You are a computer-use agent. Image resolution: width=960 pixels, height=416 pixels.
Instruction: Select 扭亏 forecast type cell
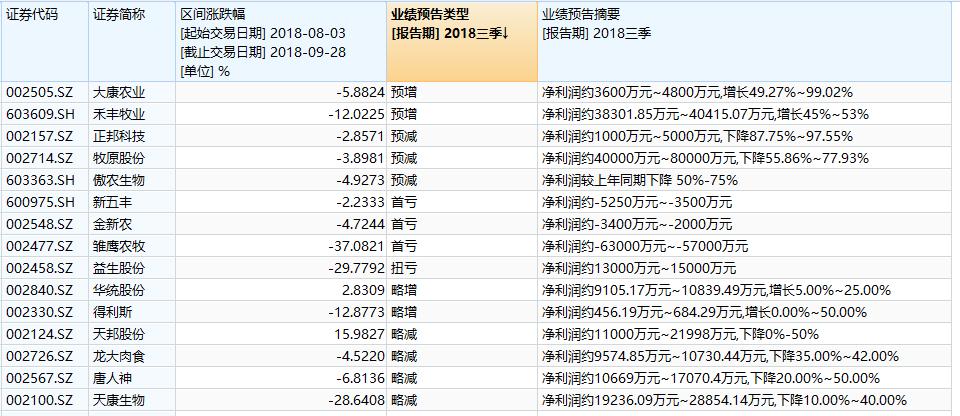(x=462, y=268)
